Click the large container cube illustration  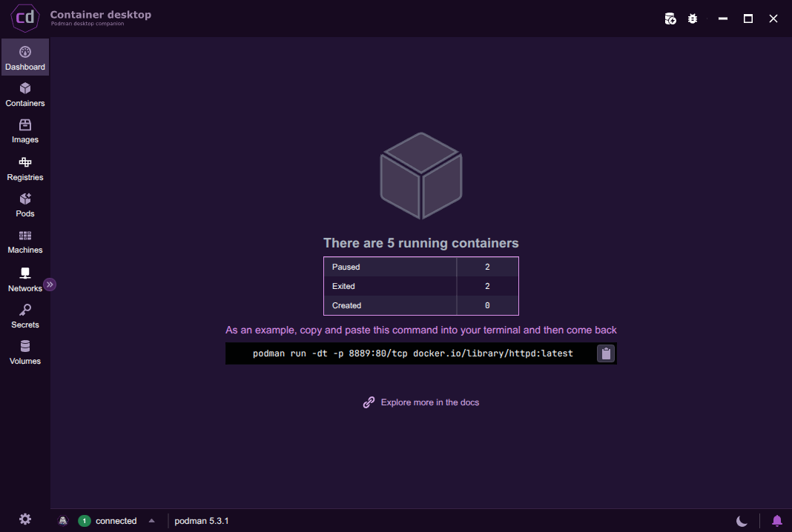(x=420, y=176)
